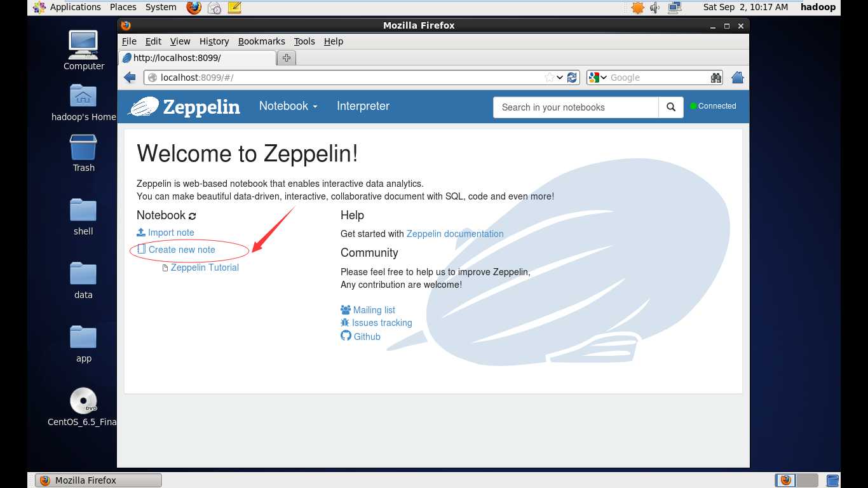Click the Issues tracking bug icon
Image resolution: width=868 pixels, height=488 pixels.
coord(345,322)
